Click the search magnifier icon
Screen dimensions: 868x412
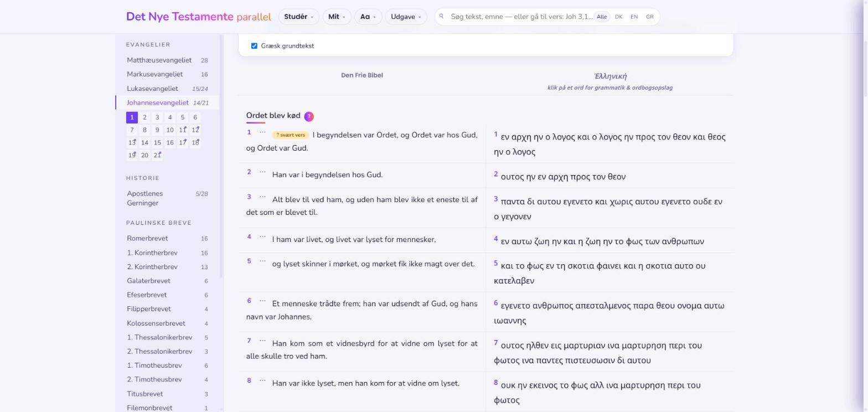pos(441,17)
